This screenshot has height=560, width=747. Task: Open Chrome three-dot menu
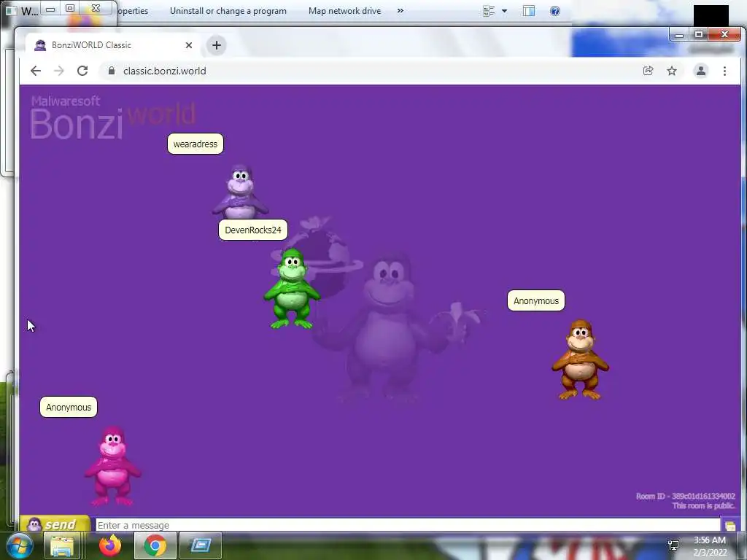(724, 71)
